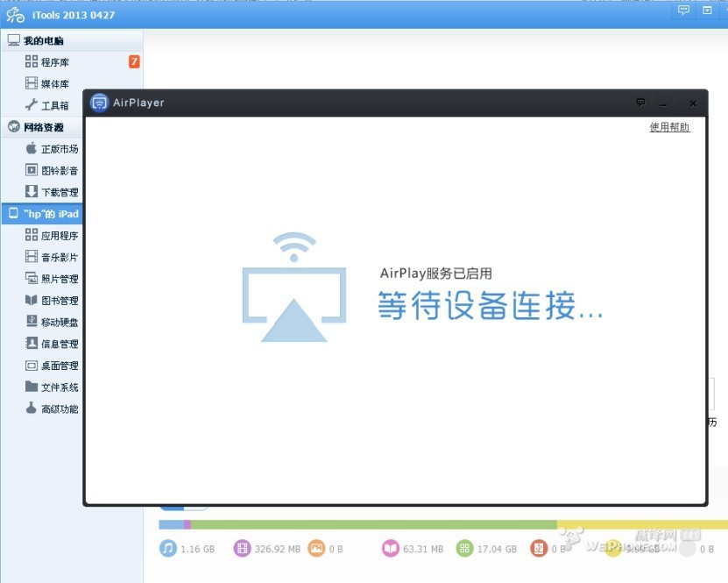Image resolution: width=728 pixels, height=583 pixels.
Task: Click the apps storage icon 17.04 GB
Action: tap(465, 549)
